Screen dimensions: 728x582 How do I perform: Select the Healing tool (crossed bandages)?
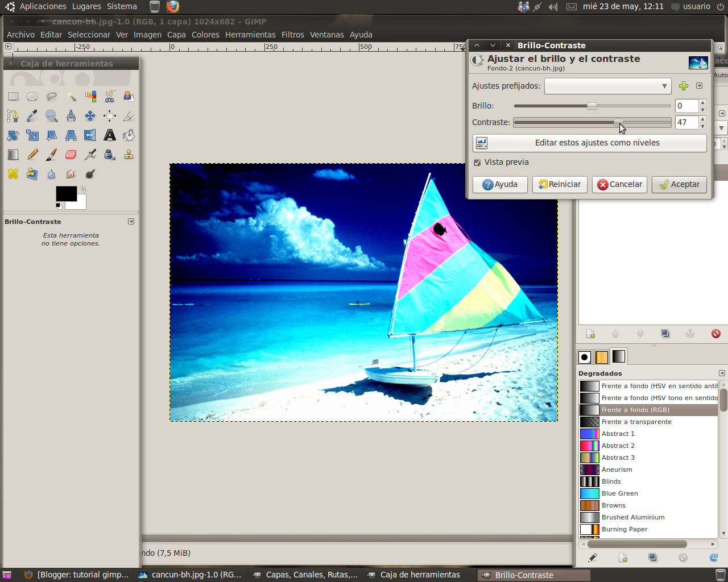tap(13, 174)
